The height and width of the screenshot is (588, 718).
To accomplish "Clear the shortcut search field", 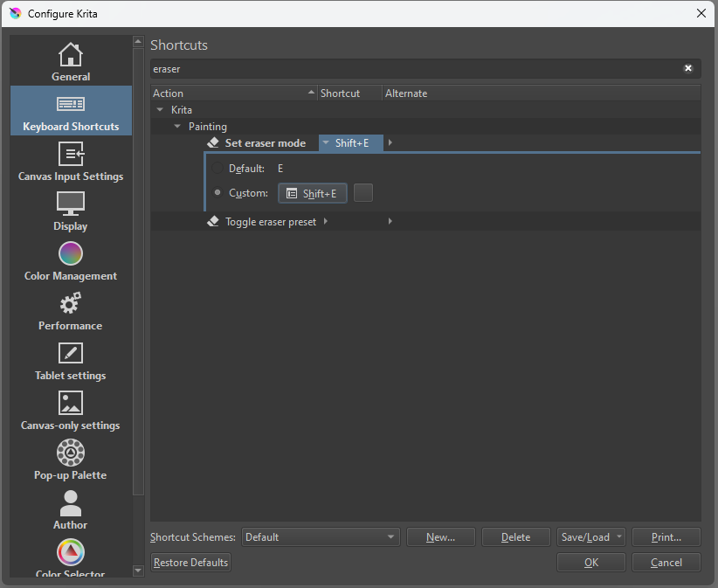I will [687, 69].
